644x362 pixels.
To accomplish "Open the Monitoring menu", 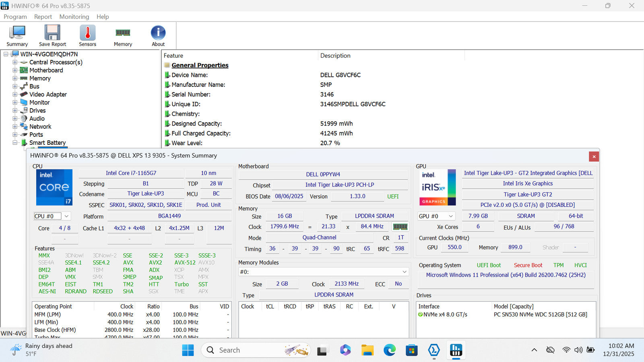I will (x=74, y=17).
